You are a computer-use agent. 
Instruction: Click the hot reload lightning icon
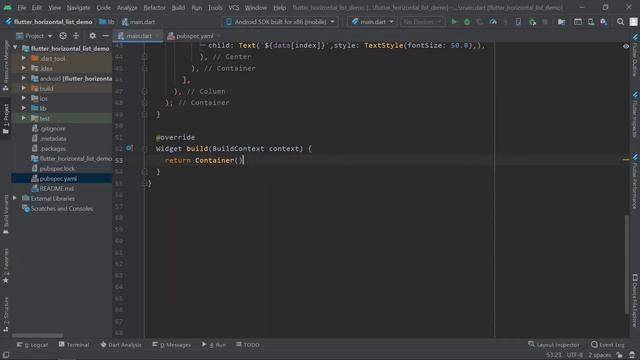click(506, 22)
